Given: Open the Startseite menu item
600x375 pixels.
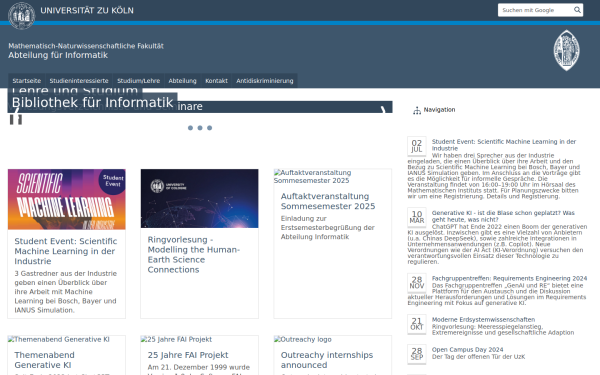Looking at the screenshot, I should click(27, 81).
